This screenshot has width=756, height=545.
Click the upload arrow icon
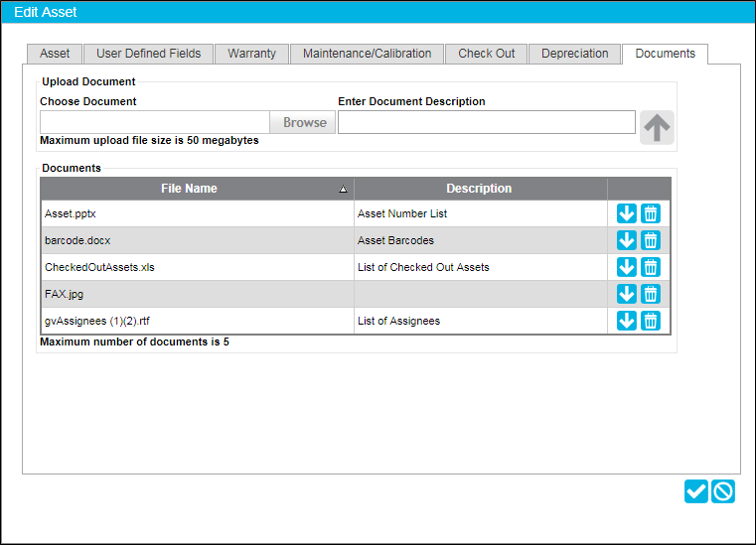coord(657,127)
